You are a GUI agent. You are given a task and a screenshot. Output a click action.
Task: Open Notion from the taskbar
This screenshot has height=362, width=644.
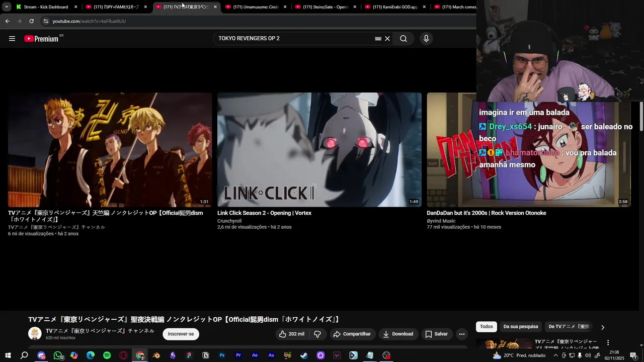pos(206,355)
